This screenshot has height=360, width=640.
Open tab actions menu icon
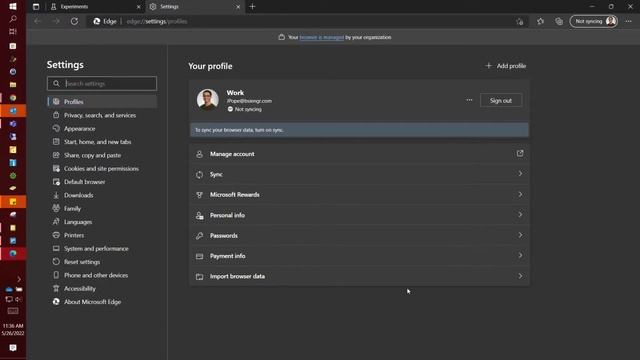click(36, 7)
